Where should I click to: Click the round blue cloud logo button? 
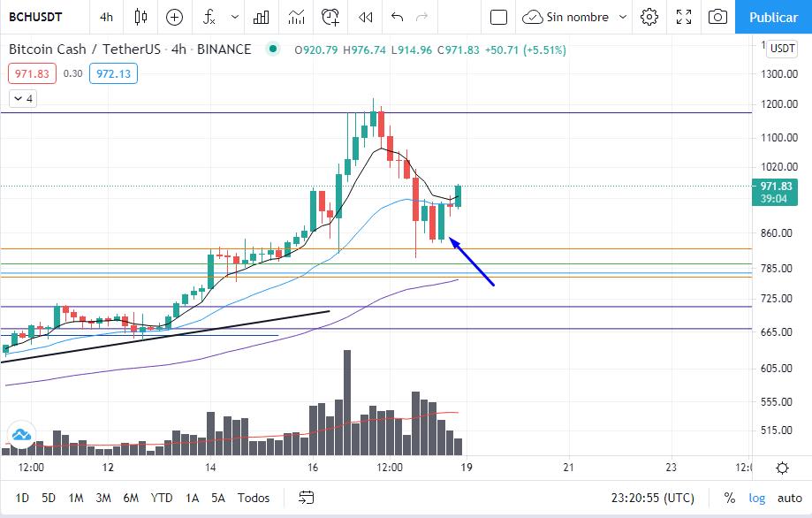pyautogui.click(x=21, y=435)
